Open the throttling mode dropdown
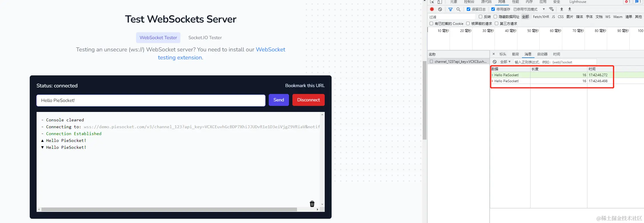This screenshot has height=223, width=644. pos(529,9)
